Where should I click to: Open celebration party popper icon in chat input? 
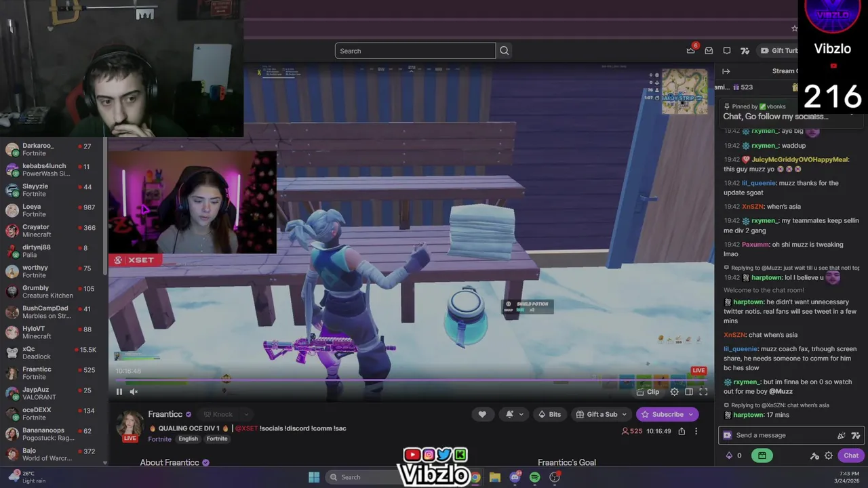[x=841, y=436]
